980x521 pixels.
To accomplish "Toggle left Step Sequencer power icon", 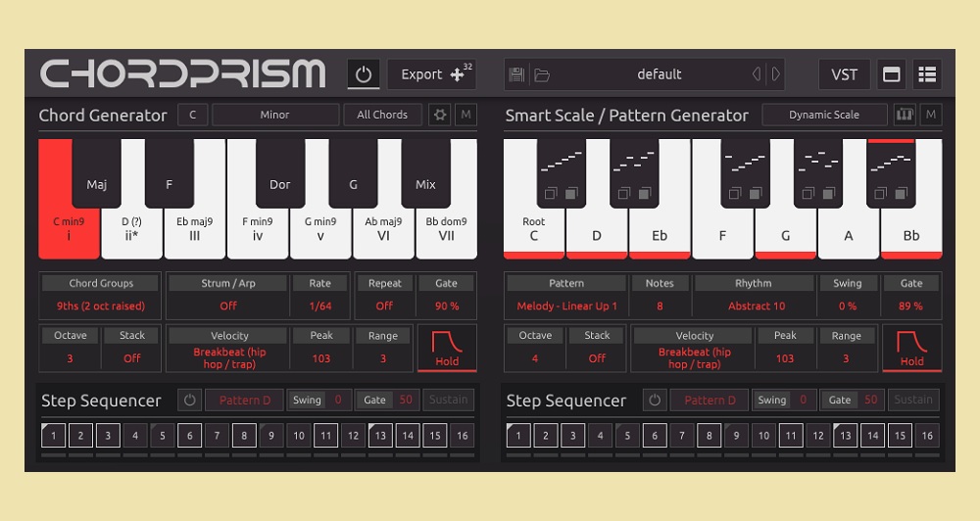I will [x=189, y=400].
